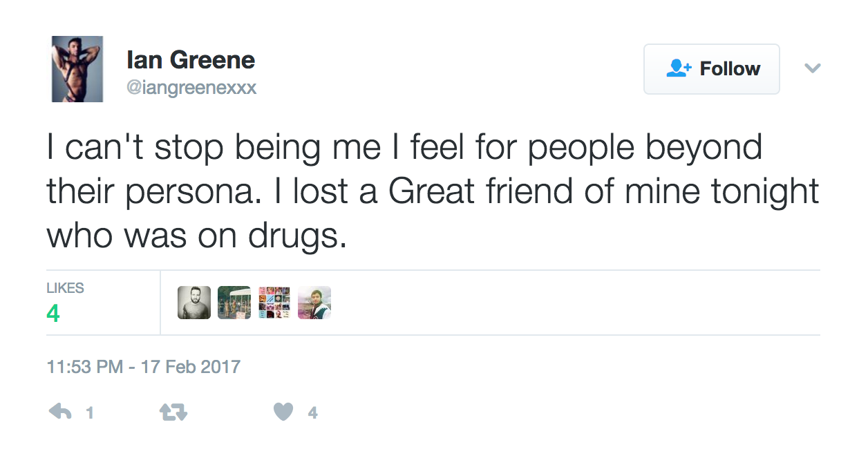Follow Ian Greene's account
868x467 pixels.
[x=712, y=69]
